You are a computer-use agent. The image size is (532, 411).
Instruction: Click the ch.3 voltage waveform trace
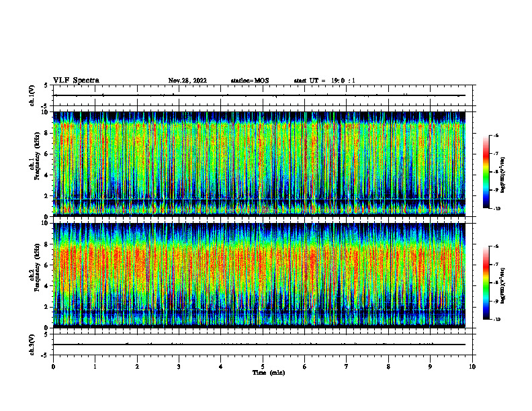pyautogui.click(x=259, y=345)
